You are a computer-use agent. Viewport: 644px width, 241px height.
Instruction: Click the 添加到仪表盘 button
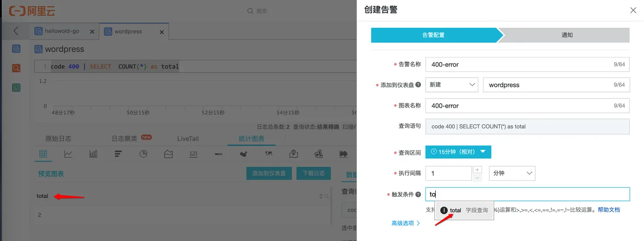(x=269, y=173)
